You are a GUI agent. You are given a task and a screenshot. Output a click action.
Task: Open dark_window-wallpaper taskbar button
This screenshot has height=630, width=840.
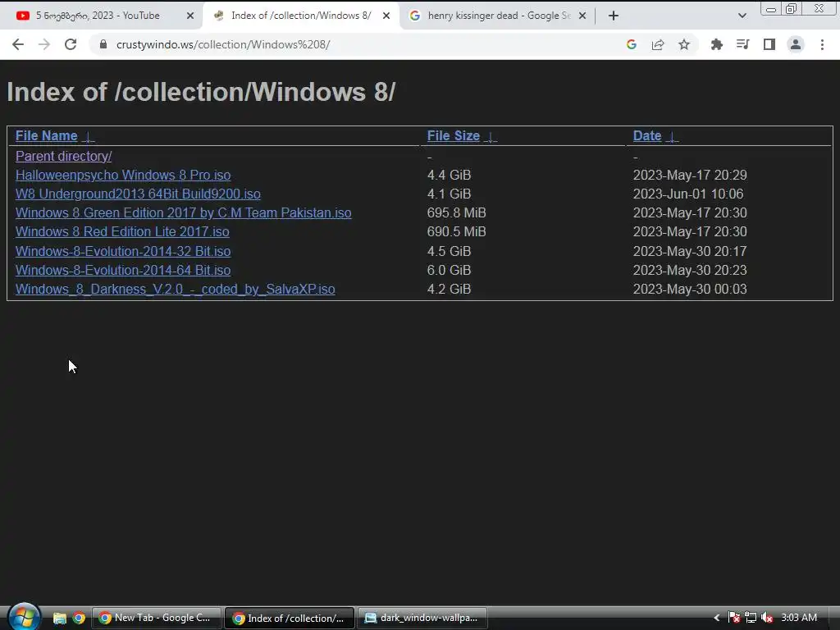coord(422,619)
